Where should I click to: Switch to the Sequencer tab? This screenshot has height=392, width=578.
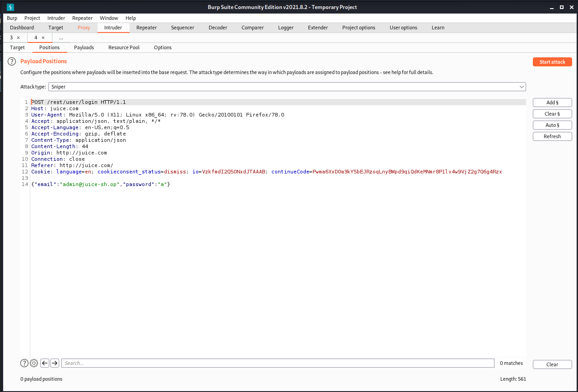coord(182,28)
